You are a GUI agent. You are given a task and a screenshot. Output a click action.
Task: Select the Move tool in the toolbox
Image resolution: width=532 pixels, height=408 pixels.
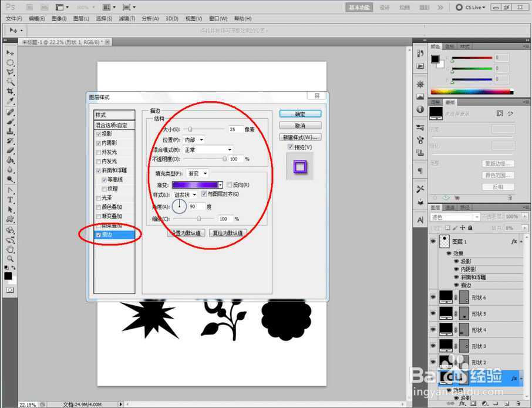[10, 53]
